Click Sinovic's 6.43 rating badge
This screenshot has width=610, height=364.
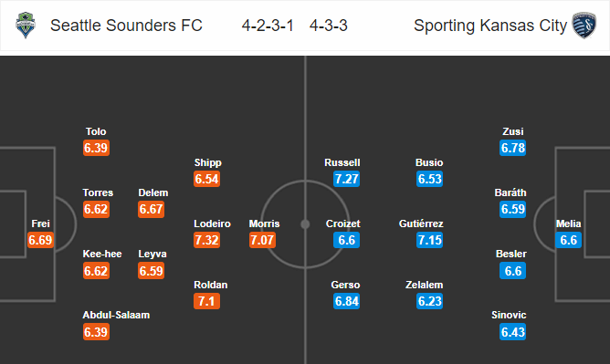coord(512,332)
